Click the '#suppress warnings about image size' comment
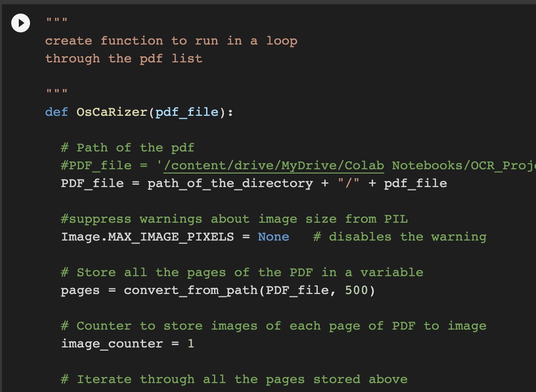536x392 pixels. [234, 219]
